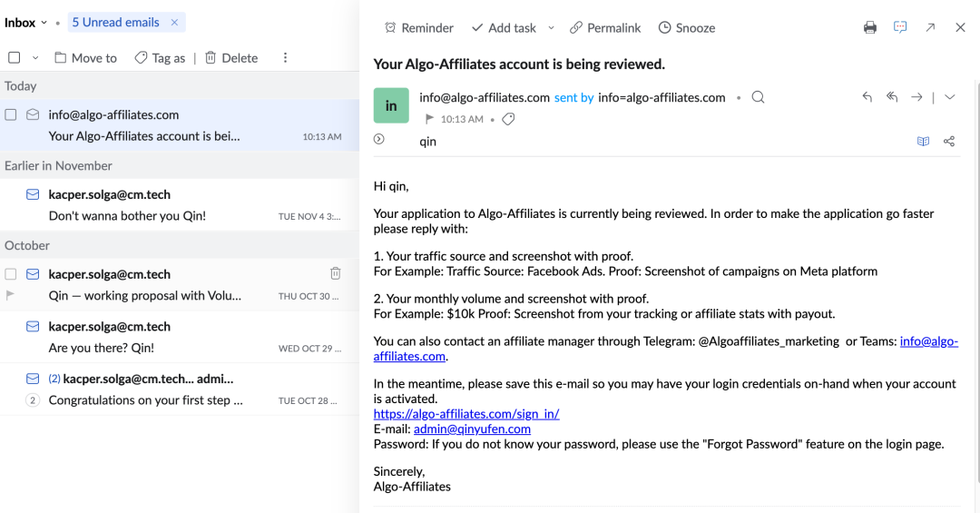Select the info@algo-affiliates.com email checkbox

tap(11, 114)
